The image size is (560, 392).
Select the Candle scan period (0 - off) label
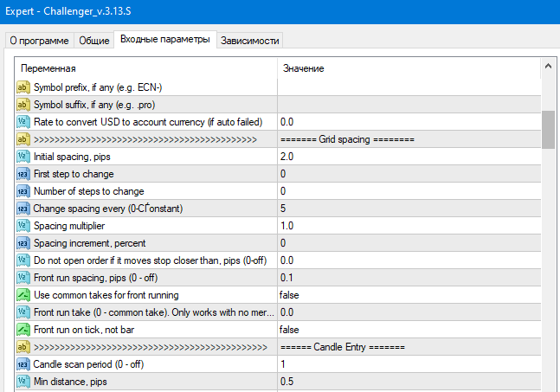click(x=88, y=364)
